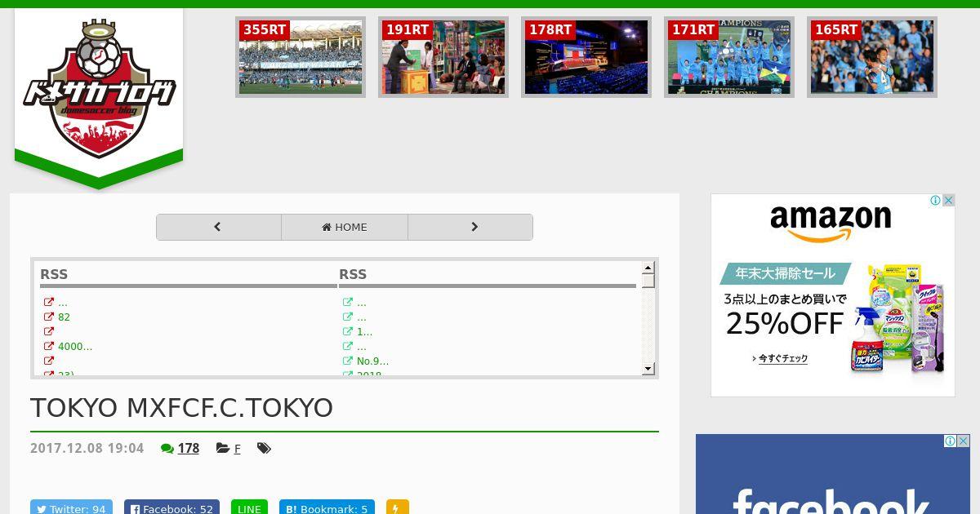Add via B! Bookmark: 5 button
Viewport: 980px width, 514px height.
(x=327, y=508)
